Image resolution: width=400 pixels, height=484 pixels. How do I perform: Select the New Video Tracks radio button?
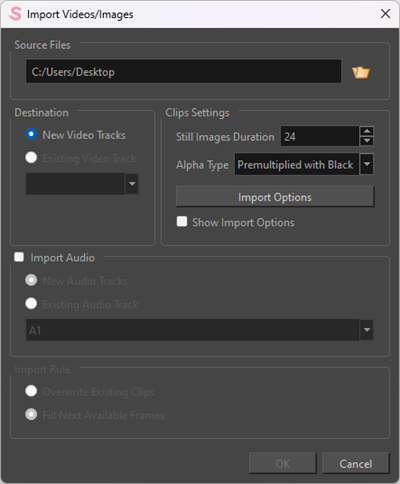pyautogui.click(x=31, y=134)
